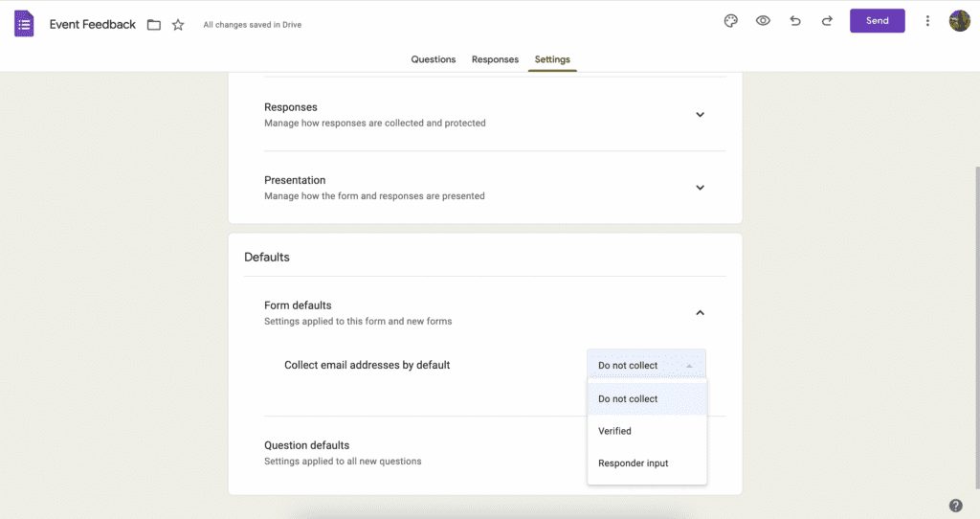
Task: Undo the last change
Action: 795,21
